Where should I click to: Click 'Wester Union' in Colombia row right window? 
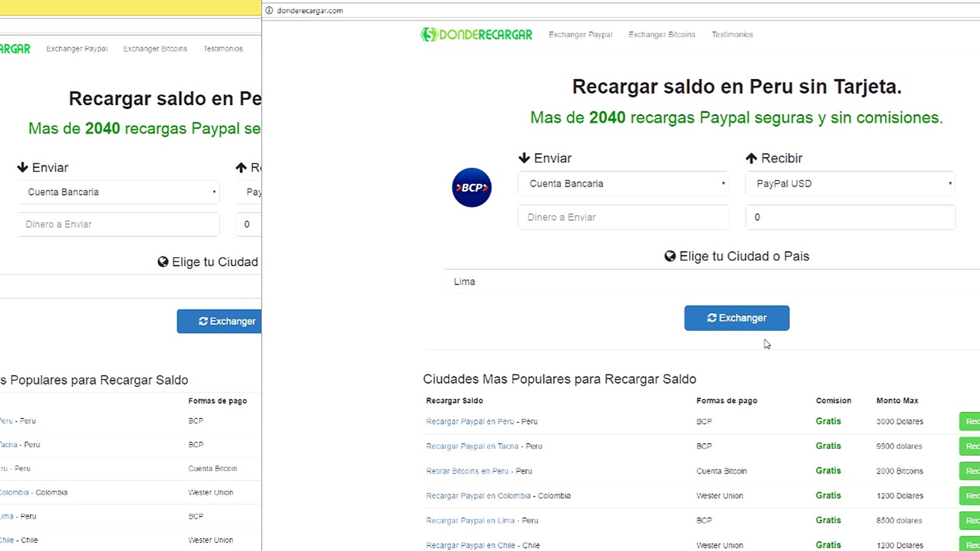[x=720, y=495]
